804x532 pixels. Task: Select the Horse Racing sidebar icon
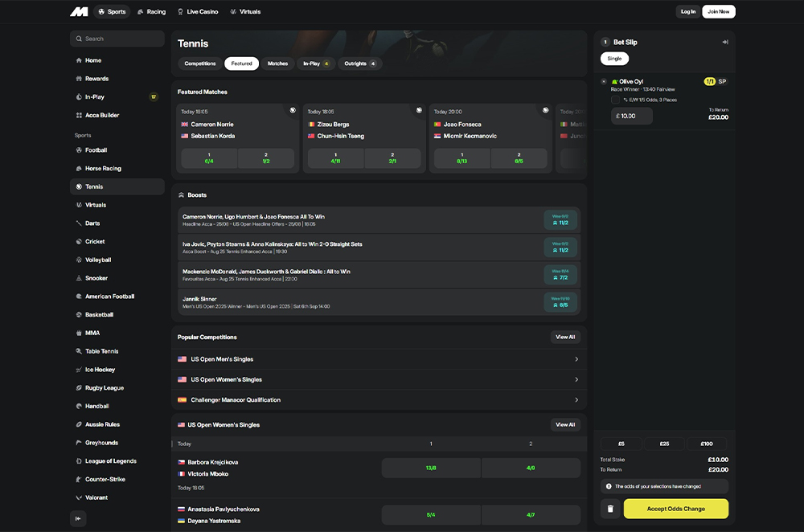tap(79, 169)
